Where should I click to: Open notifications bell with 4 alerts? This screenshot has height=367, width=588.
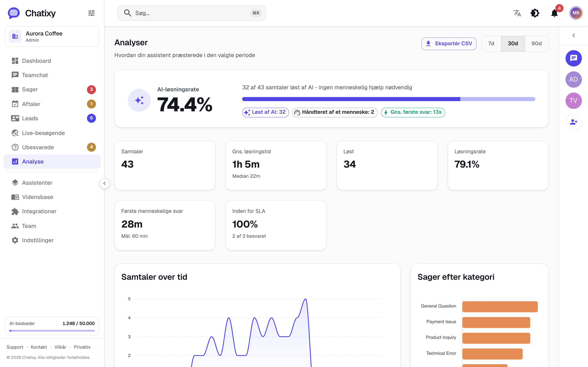[x=555, y=13]
